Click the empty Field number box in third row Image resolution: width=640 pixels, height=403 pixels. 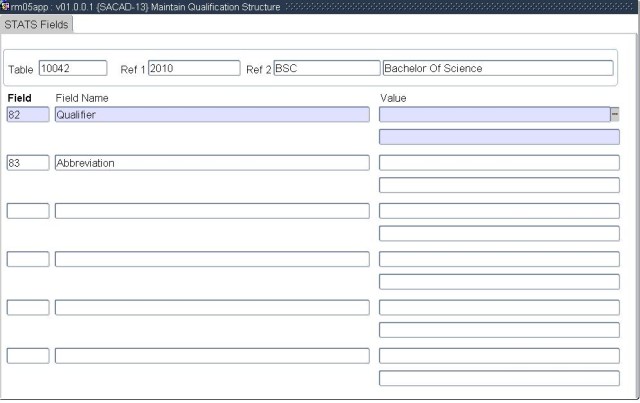(27, 210)
